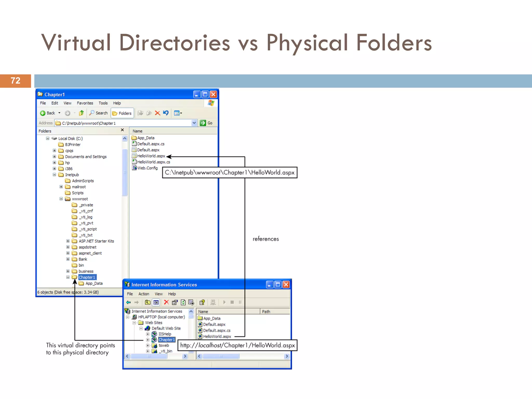The image size is (532, 399).
Task: Click IIS Pause item button
Action: point(240,302)
